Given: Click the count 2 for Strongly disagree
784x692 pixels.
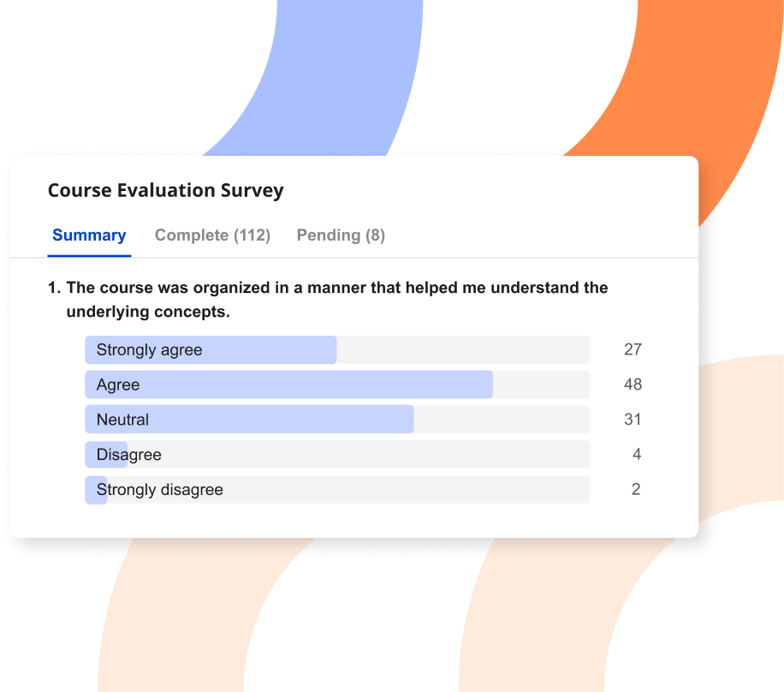Looking at the screenshot, I should [635, 489].
